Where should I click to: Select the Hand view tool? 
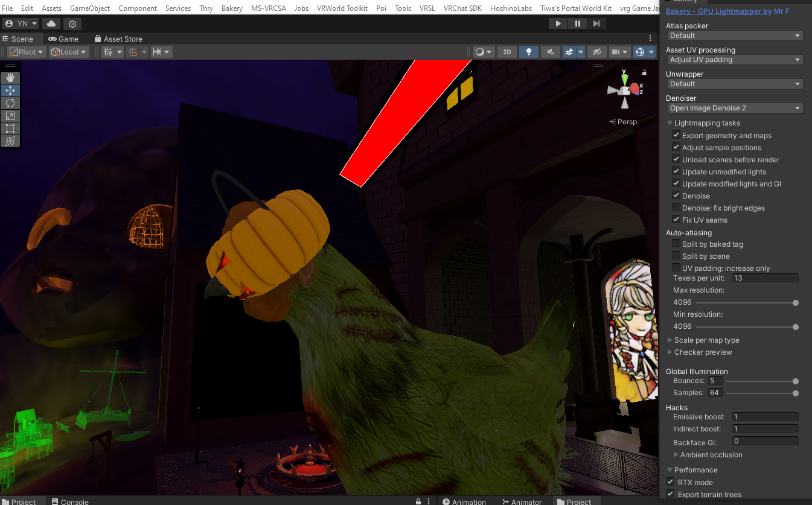(x=10, y=78)
